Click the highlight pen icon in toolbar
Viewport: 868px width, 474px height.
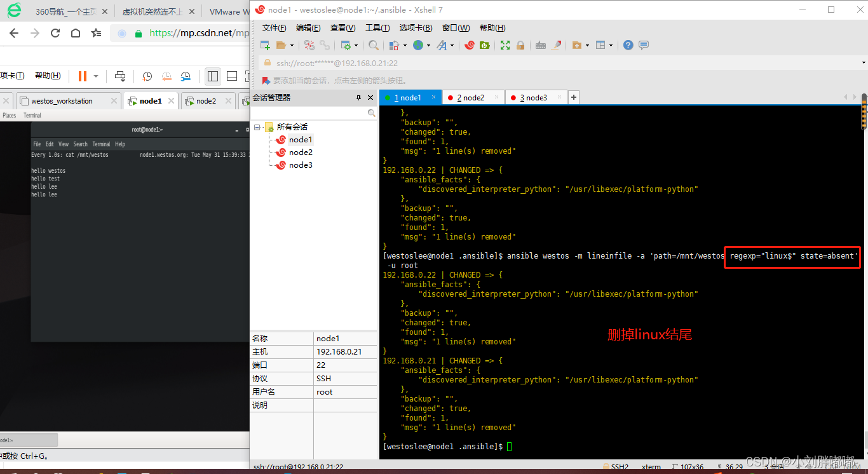point(557,45)
